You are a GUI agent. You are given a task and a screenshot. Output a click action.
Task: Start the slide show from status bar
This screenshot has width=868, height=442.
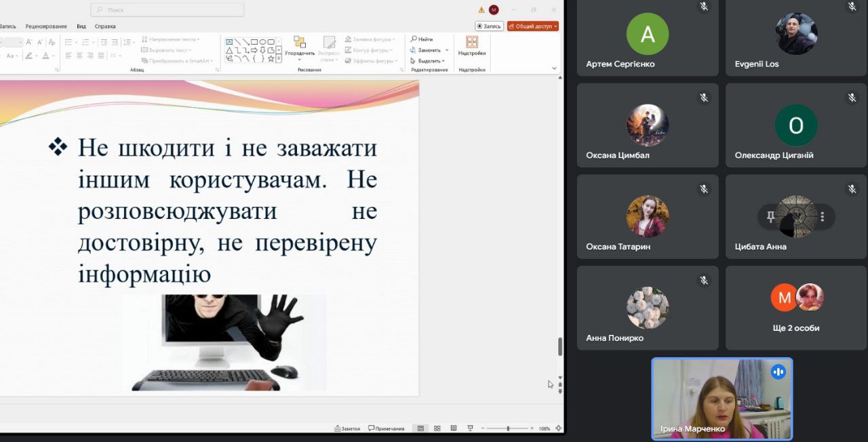pos(470,428)
